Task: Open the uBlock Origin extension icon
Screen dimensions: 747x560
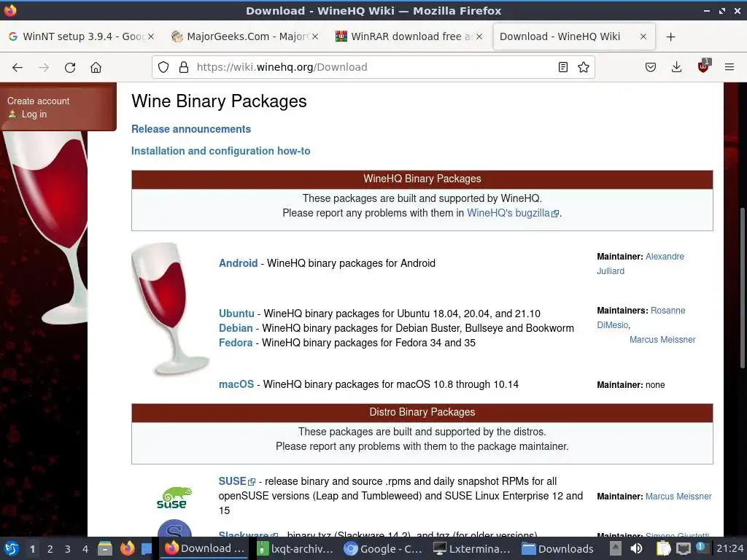Action: coord(703,66)
